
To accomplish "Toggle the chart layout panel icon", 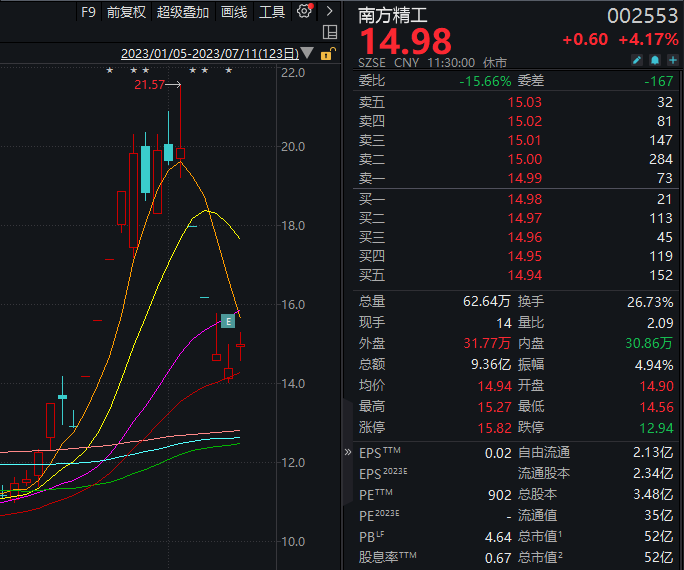I will pos(330,32).
